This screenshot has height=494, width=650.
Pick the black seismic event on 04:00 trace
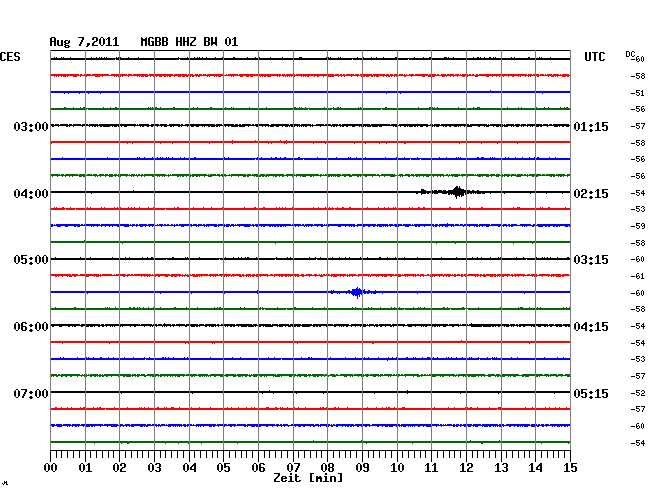(x=452, y=192)
